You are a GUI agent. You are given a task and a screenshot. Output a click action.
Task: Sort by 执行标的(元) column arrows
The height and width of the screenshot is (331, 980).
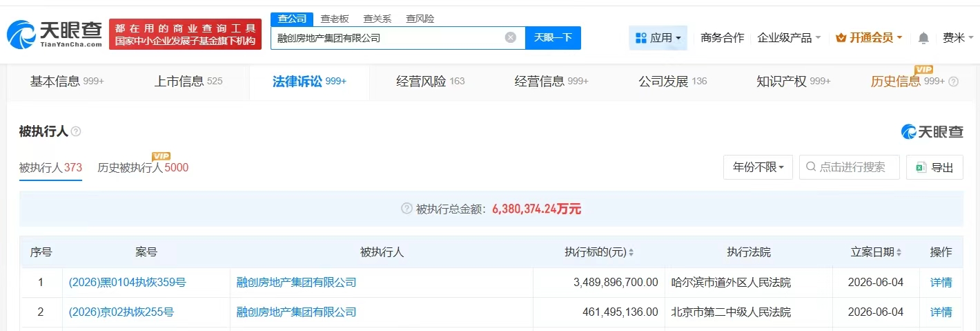click(x=631, y=253)
